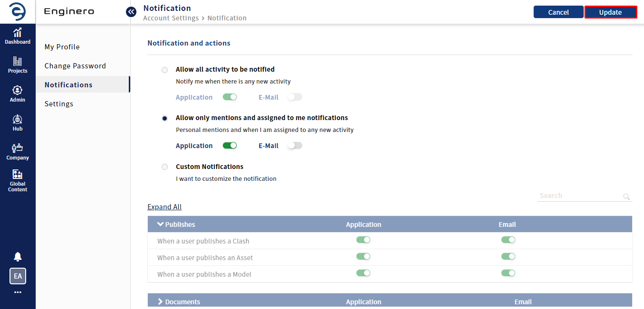Click the Expand All link
This screenshot has height=309, width=644.
click(x=164, y=207)
